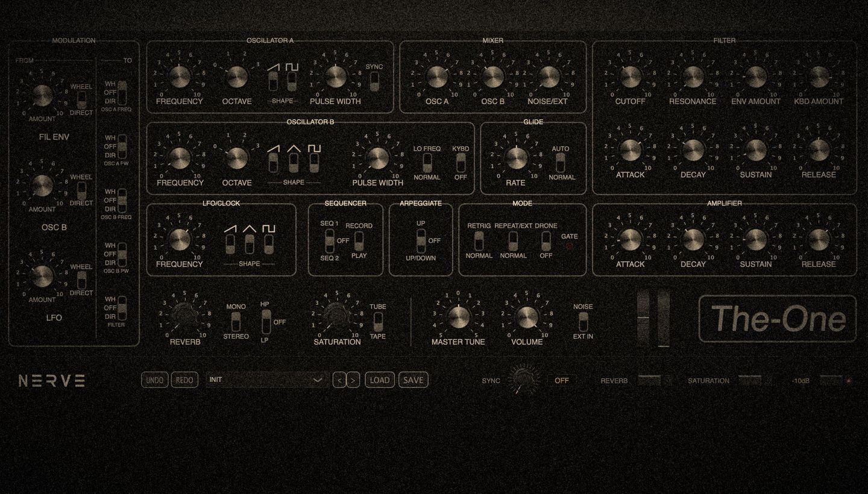Toggle the LFO square wave shape switch
Viewport: 868px width, 494px height.
269,244
